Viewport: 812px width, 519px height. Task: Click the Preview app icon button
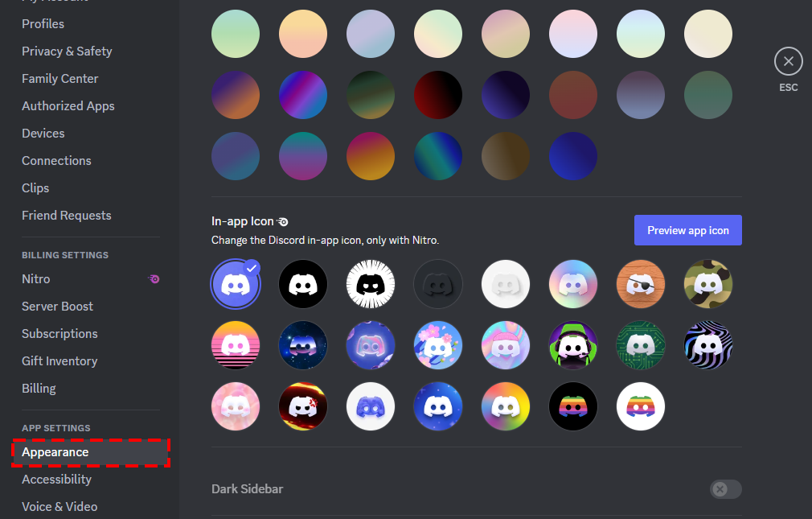tap(687, 230)
